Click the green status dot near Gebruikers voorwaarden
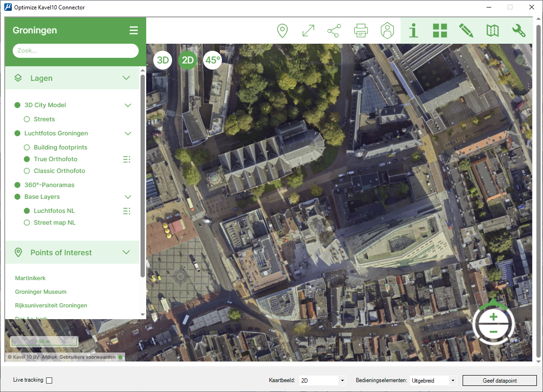Screen dimensions: 543x392 click(x=120, y=357)
